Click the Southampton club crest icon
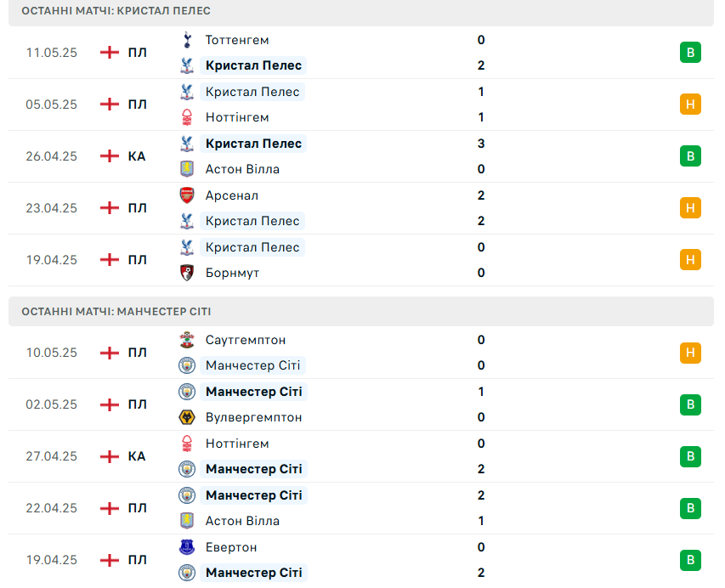725x588 pixels. 187,340
